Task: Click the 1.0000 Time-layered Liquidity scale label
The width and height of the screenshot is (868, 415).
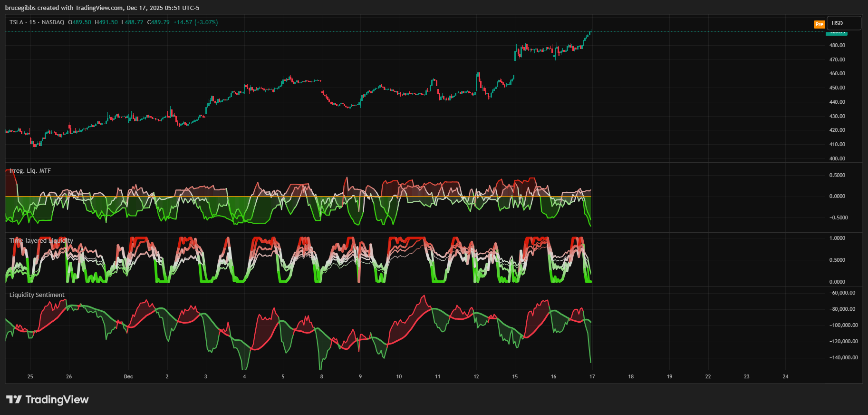Action: coord(837,238)
